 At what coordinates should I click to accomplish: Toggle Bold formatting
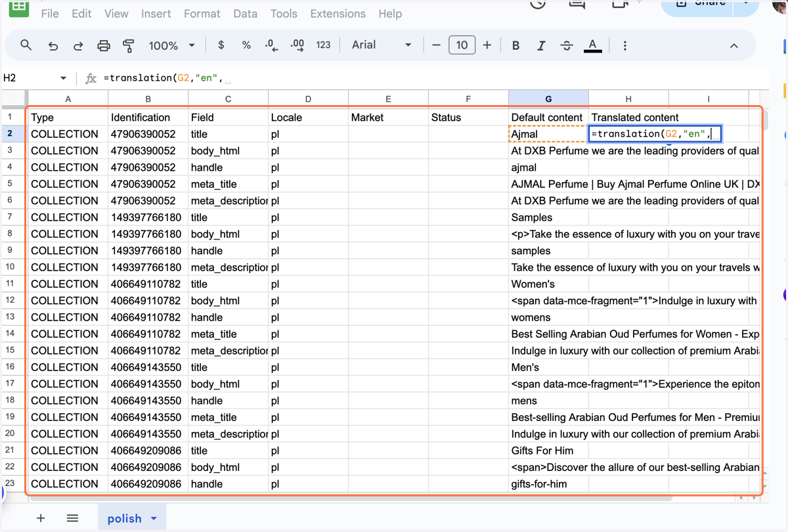pyautogui.click(x=515, y=45)
